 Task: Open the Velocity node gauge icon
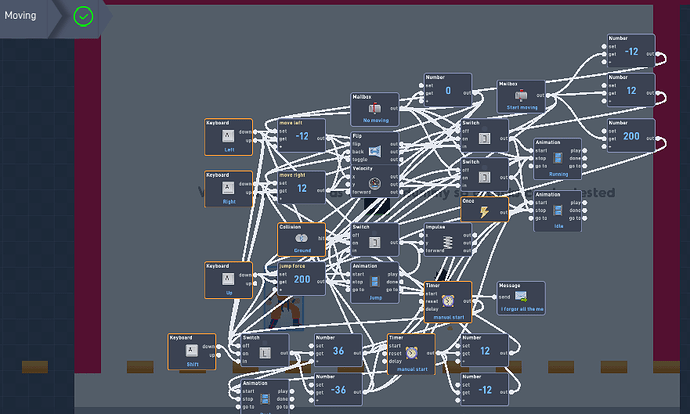coord(374,183)
